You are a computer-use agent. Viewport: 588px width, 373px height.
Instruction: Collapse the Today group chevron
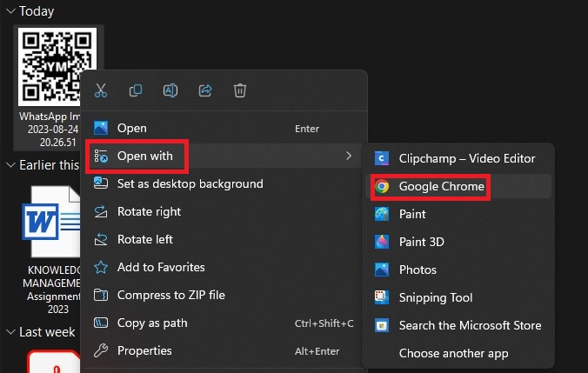click(10, 12)
